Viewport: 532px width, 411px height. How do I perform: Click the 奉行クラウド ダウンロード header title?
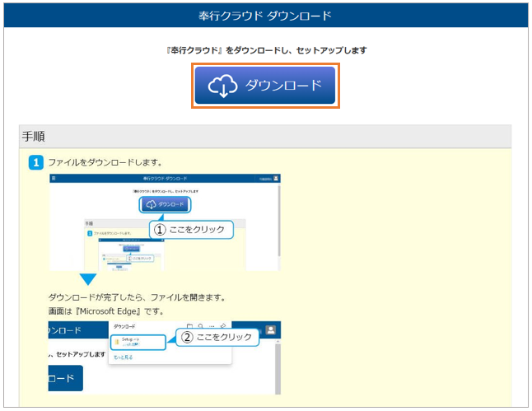click(265, 16)
